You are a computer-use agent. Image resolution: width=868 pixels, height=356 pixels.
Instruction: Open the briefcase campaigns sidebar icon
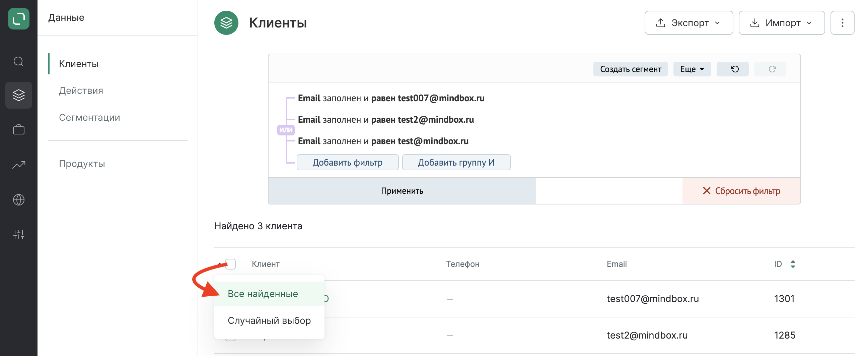click(x=18, y=130)
